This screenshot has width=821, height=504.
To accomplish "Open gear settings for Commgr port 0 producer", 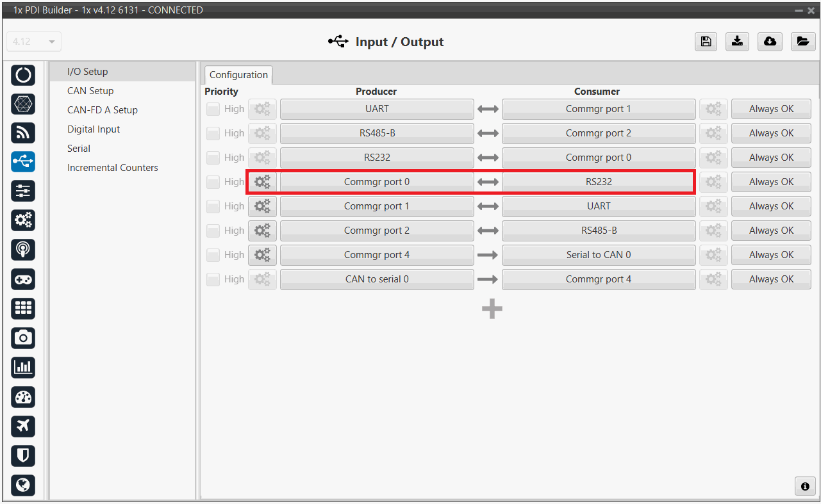I will tap(262, 182).
